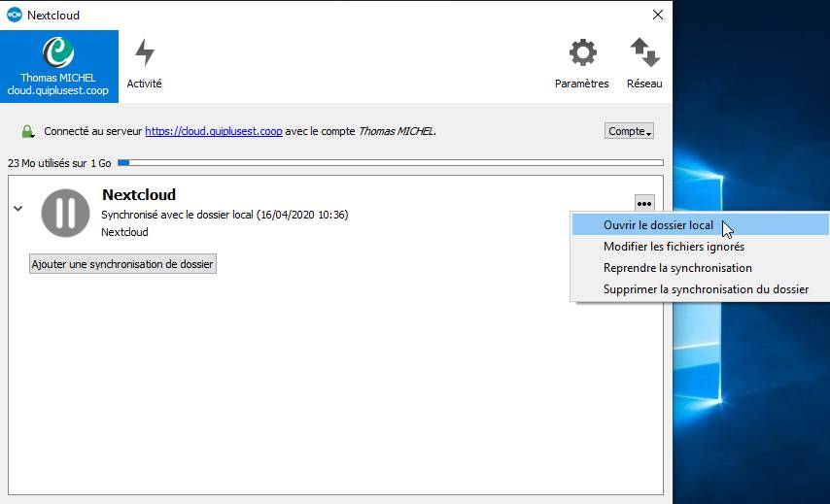The image size is (830, 504).
Task: Collapse the Nextcloud folder chevron
Action: click(18, 209)
